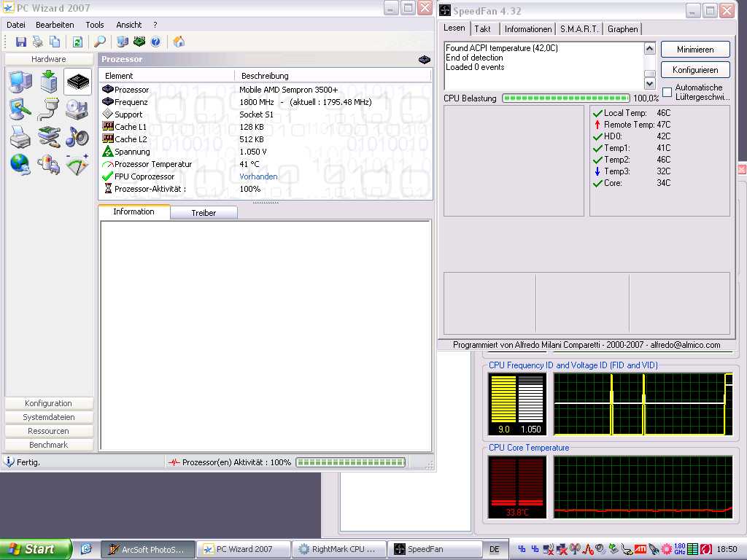
Task: Click the Konfigurieren button in SpeedFan
Action: [695, 70]
